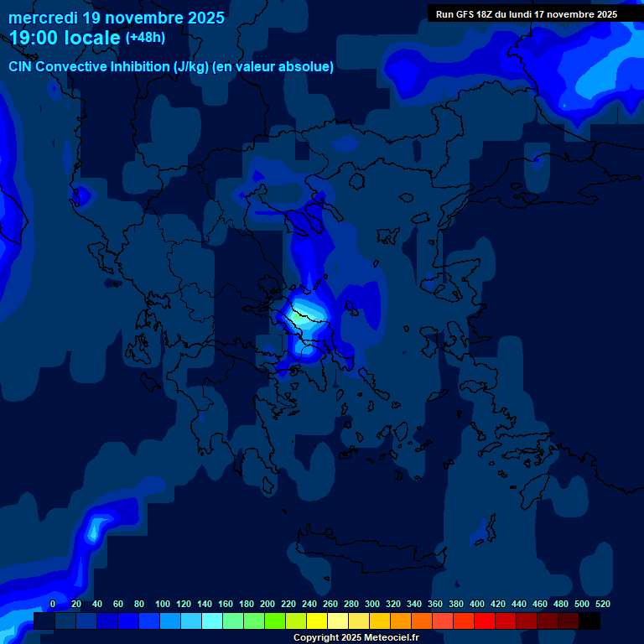Select the first darkest navy legend swatch
This screenshot has height=644, width=644.
click(x=44, y=621)
